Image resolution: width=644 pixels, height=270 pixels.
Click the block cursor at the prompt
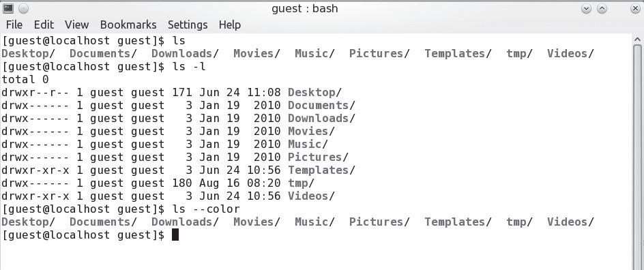click(175, 235)
